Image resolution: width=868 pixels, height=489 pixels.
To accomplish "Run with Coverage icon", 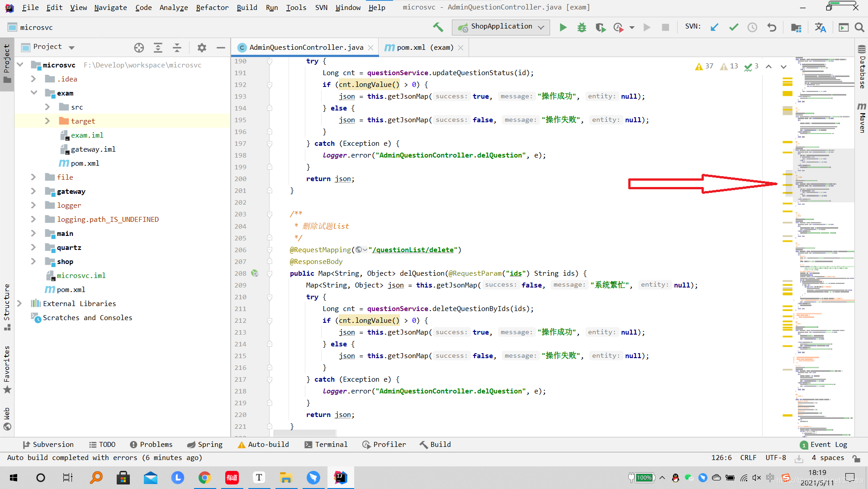I will (x=601, y=28).
